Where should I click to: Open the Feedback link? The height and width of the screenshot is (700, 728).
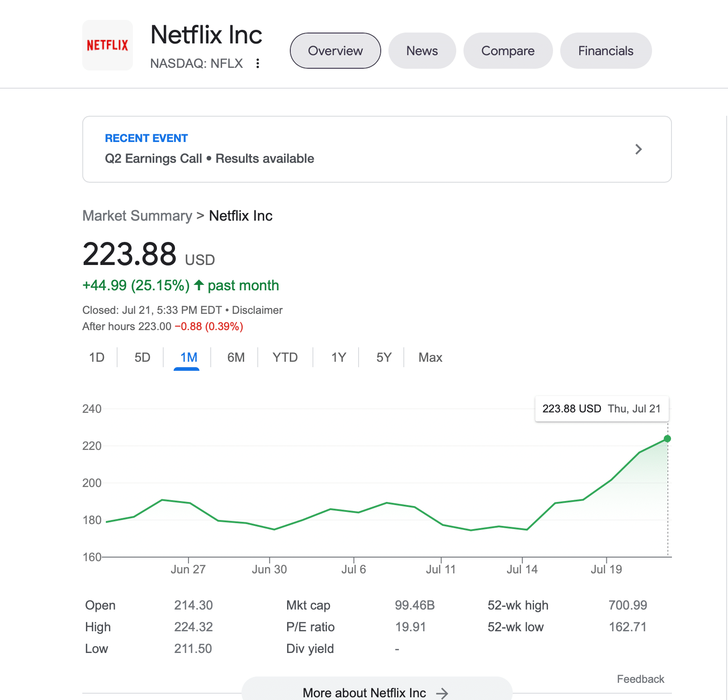pos(641,679)
